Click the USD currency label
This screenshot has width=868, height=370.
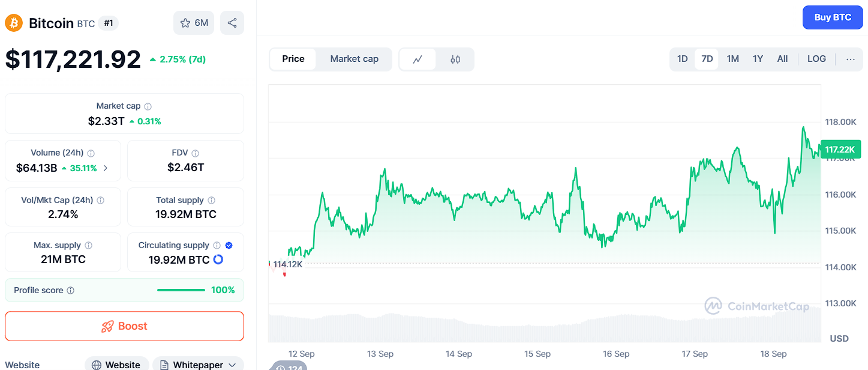click(x=839, y=339)
